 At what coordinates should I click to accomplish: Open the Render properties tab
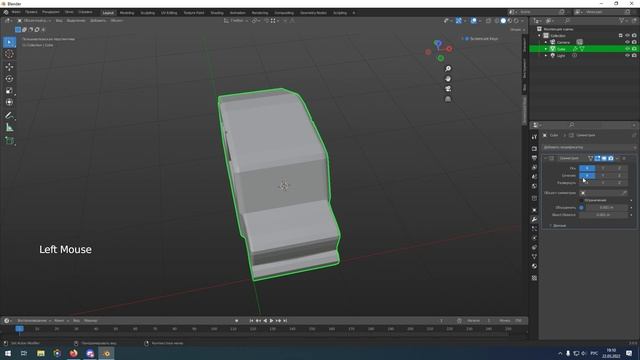coord(534,149)
